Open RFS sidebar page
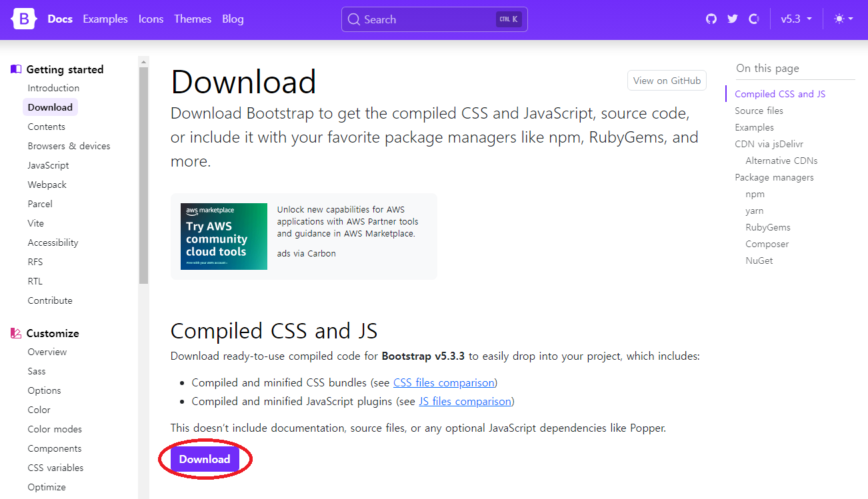The height and width of the screenshot is (499, 868). coord(35,262)
